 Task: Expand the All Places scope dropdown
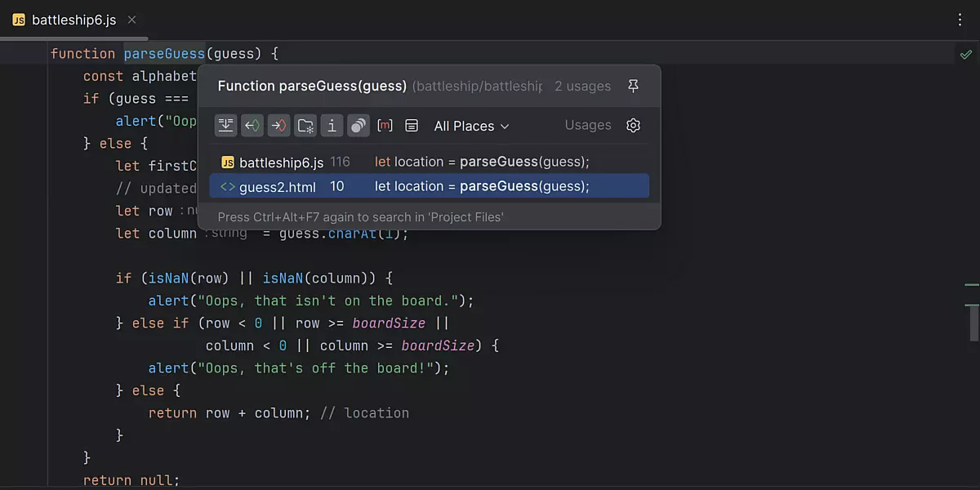click(x=471, y=126)
